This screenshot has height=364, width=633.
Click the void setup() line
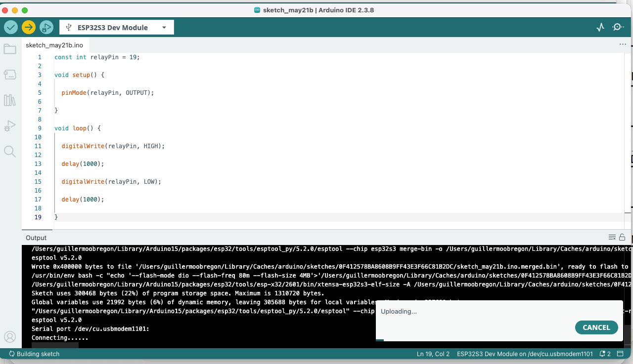(x=79, y=75)
